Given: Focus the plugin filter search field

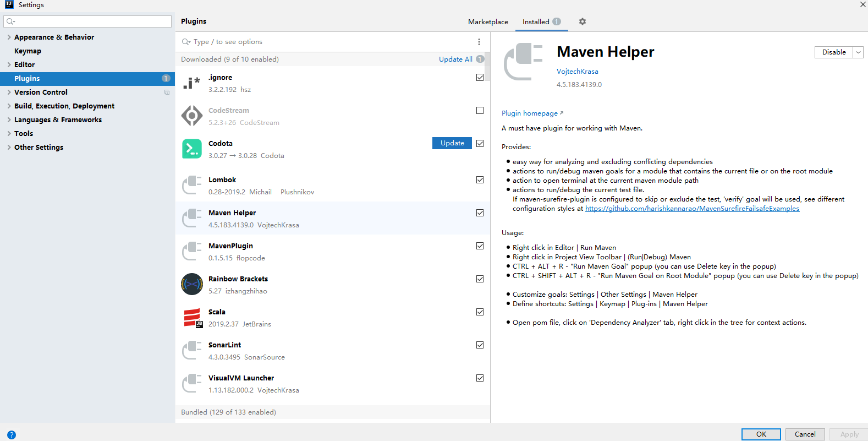Looking at the screenshot, I should click(x=333, y=42).
